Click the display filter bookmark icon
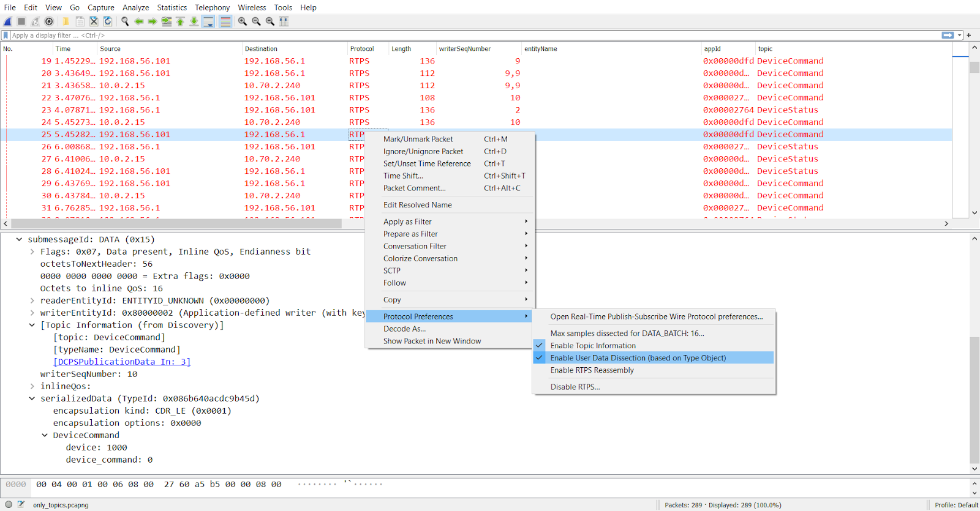 coord(6,35)
